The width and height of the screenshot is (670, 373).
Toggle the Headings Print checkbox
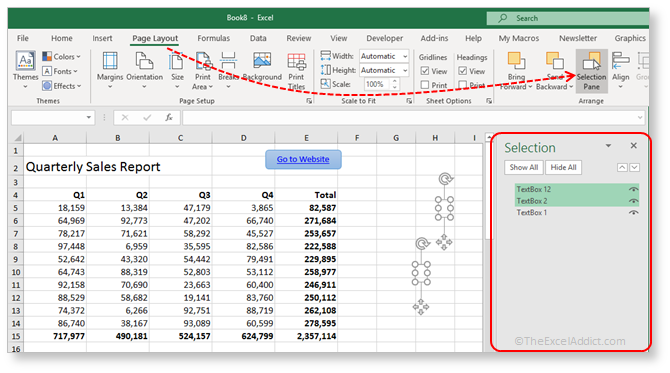462,85
